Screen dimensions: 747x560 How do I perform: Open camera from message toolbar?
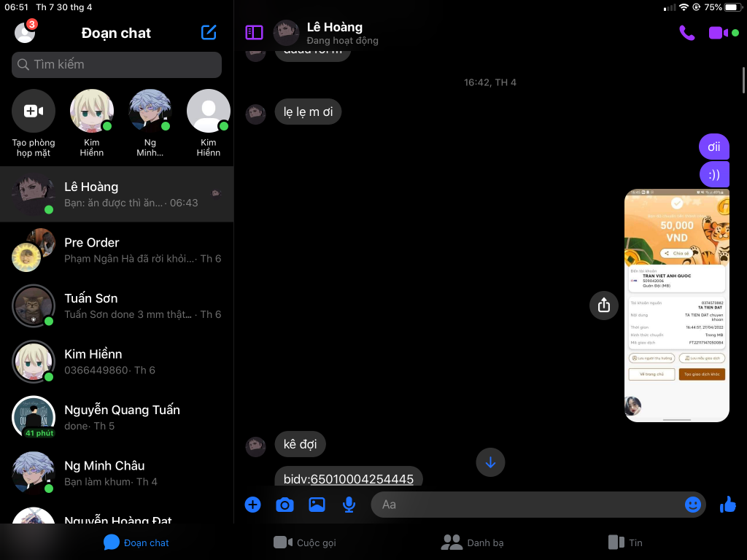(285, 504)
